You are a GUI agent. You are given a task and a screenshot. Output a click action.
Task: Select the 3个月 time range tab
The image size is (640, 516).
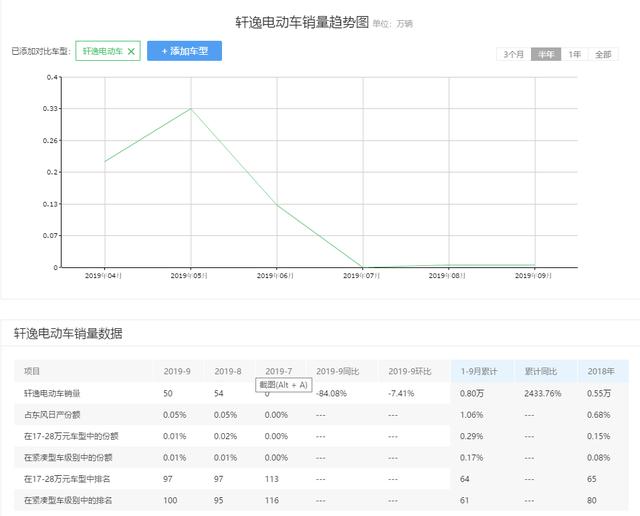[x=513, y=54]
